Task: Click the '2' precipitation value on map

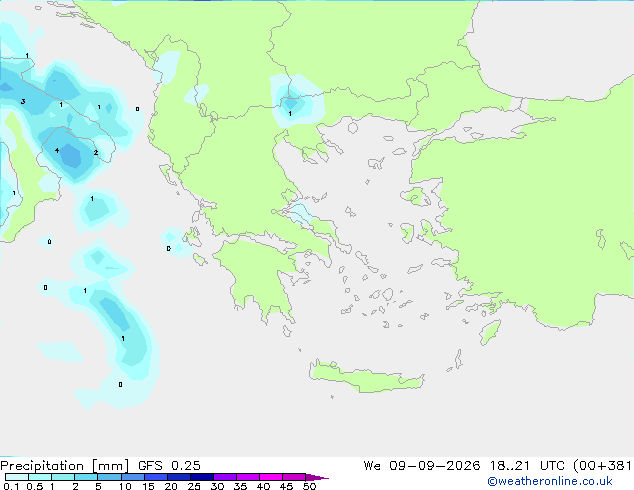Action: 96,152
